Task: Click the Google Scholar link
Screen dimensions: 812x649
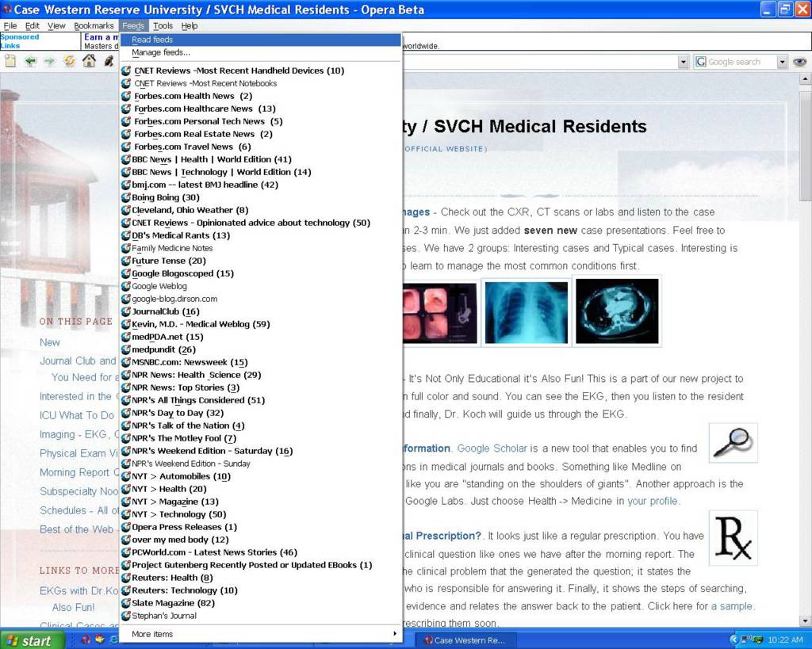Action: 492,449
